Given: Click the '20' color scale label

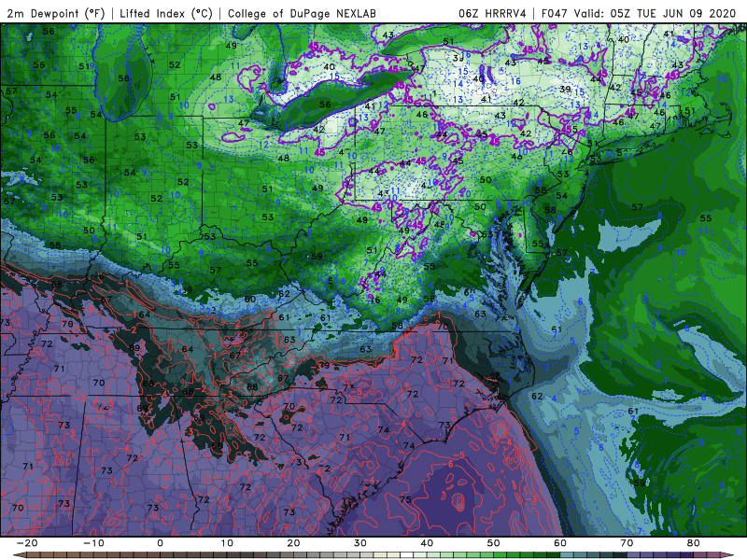Looking at the screenshot, I should 293,543.
